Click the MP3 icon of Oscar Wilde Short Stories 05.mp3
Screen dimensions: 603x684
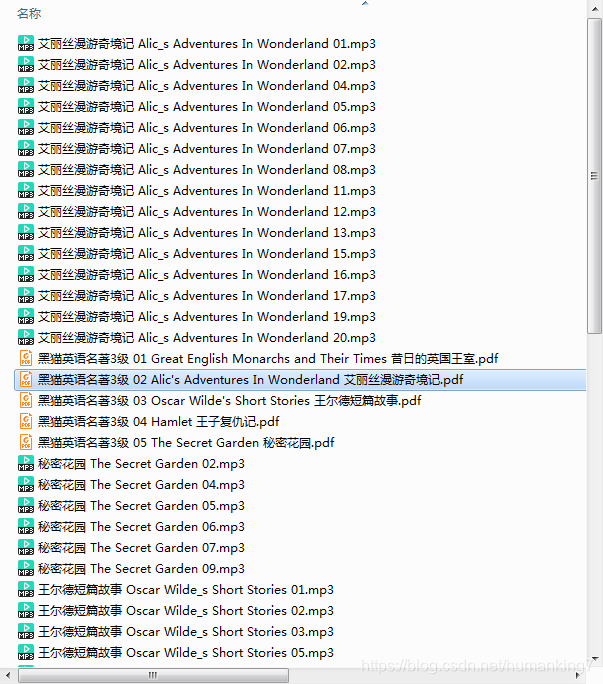click(26, 653)
